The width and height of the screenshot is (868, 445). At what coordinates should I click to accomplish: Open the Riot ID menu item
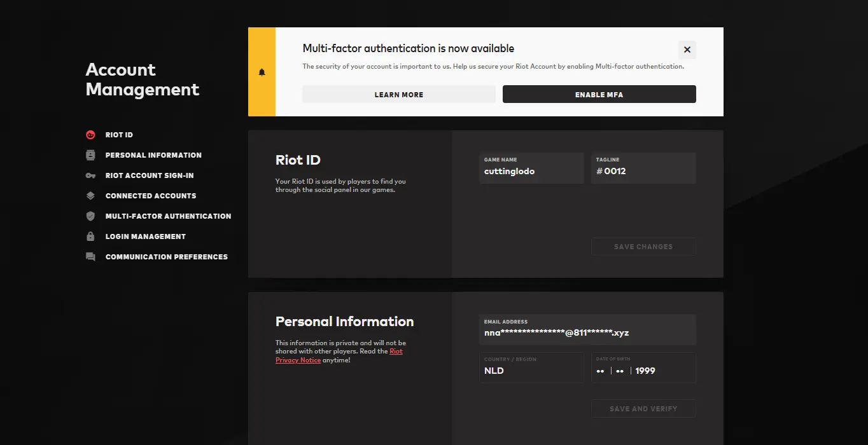click(119, 135)
